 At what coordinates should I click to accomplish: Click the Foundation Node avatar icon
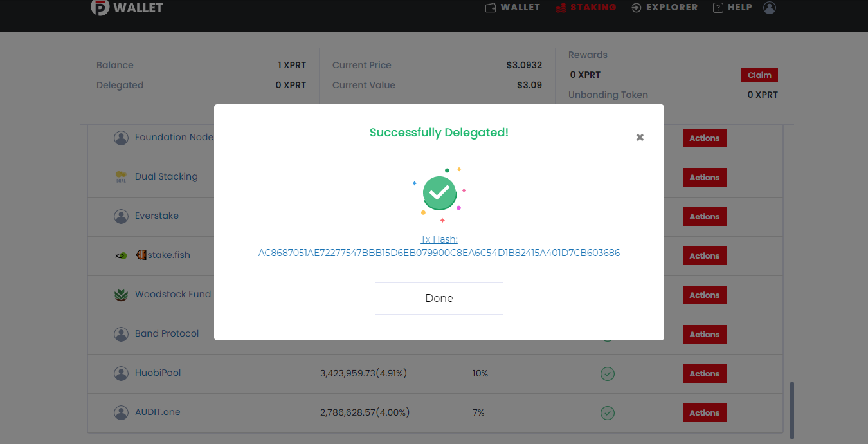pyautogui.click(x=121, y=138)
